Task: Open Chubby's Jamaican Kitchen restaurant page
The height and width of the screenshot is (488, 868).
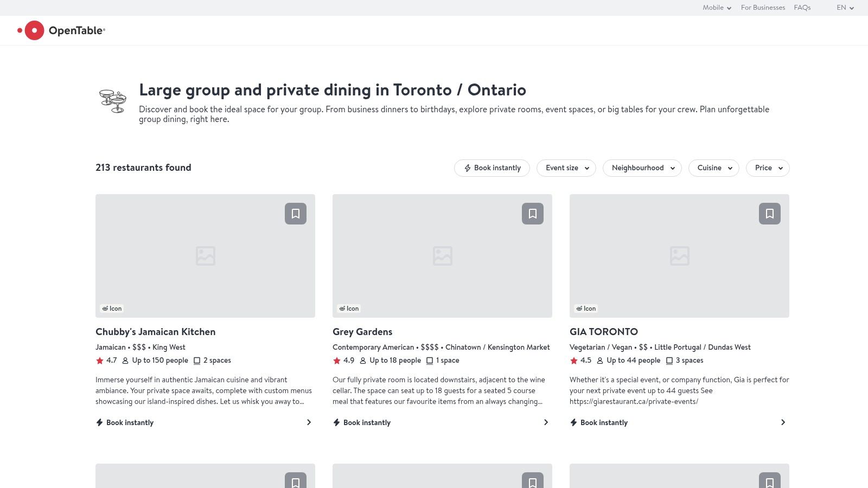Action: [155, 332]
